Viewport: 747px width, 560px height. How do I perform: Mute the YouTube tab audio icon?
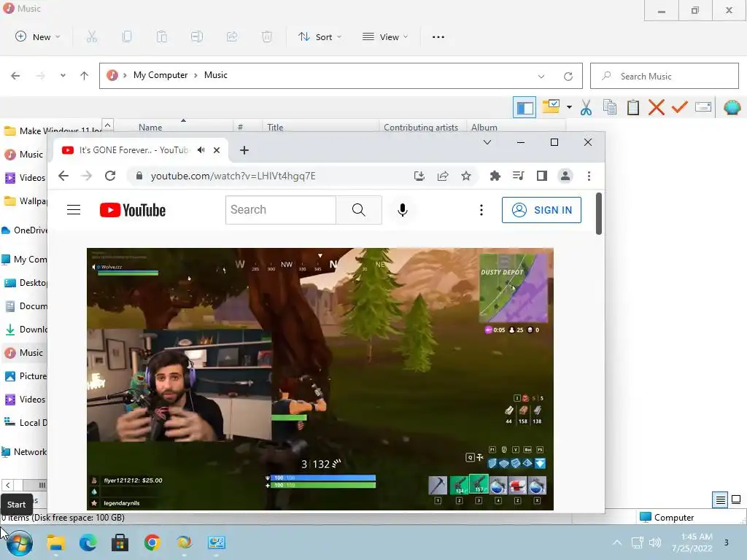(201, 150)
